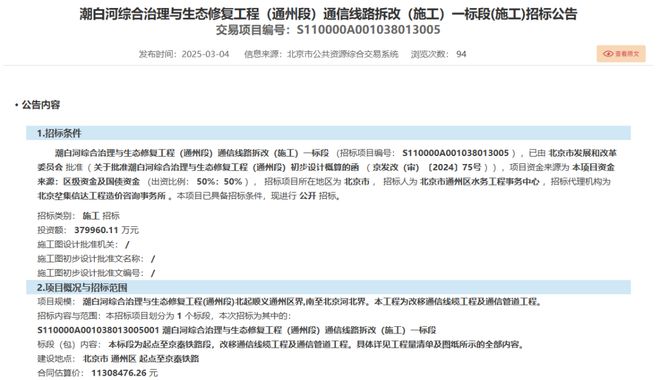Screen dimensions: 660x380
Task: Click the 招标项目所在地区 value 北京市
Action: point(357,181)
